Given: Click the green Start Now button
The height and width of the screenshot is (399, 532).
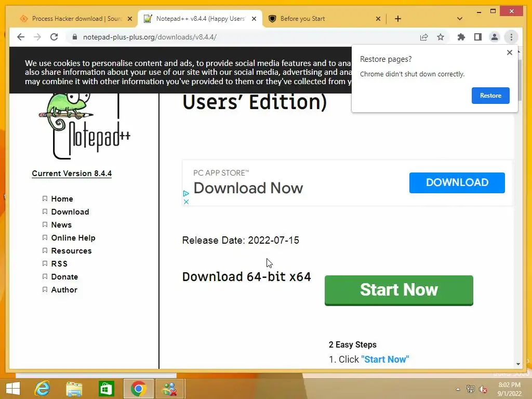Looking at the screenshot, I should [398, 290].
